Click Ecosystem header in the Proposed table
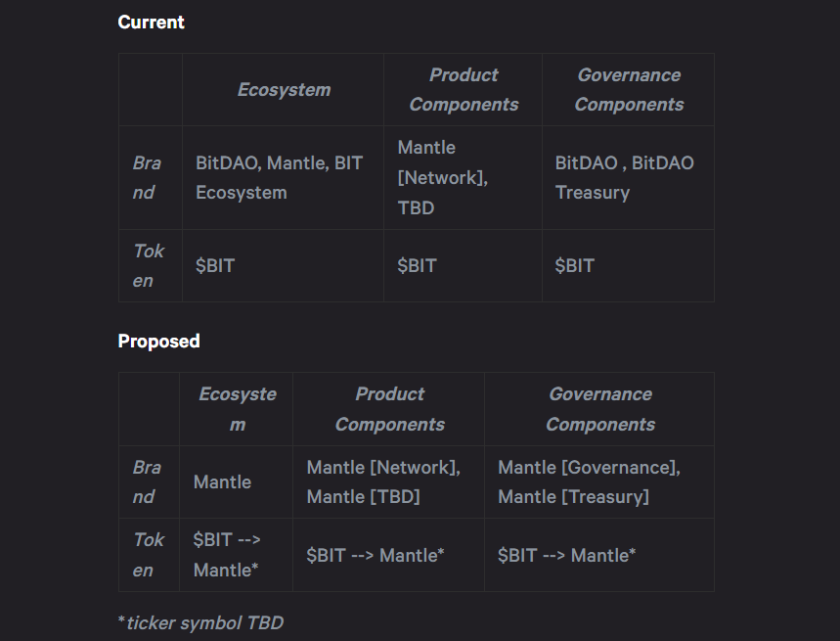 coord(237,409)
